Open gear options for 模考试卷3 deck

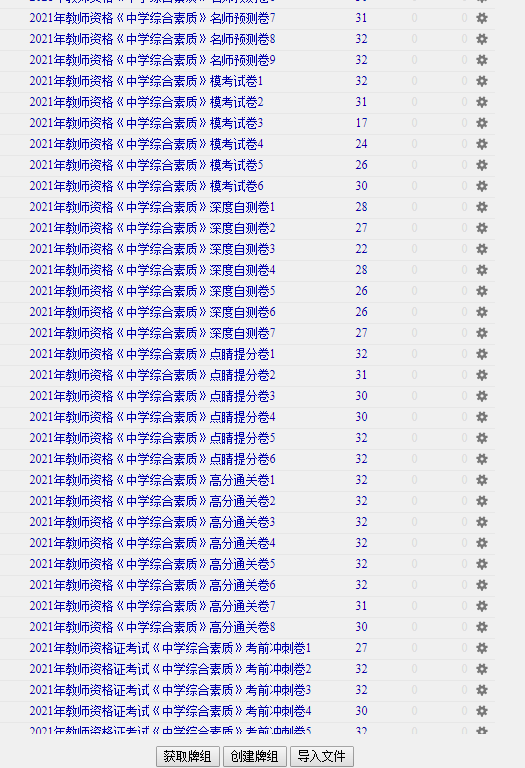click(x=482, y=123)
